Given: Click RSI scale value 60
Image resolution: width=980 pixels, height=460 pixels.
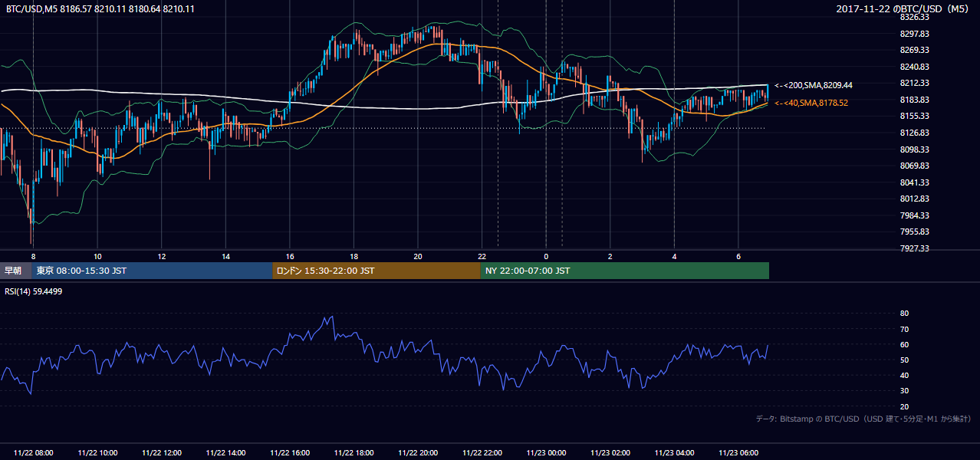Looking at the screenshot, I should click(904, 344).
